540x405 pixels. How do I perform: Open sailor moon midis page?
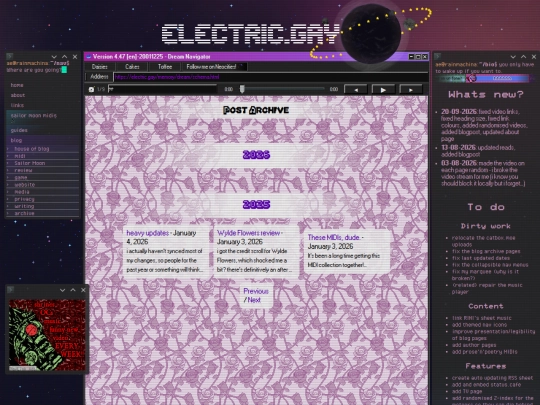click(x=34, y=115)
